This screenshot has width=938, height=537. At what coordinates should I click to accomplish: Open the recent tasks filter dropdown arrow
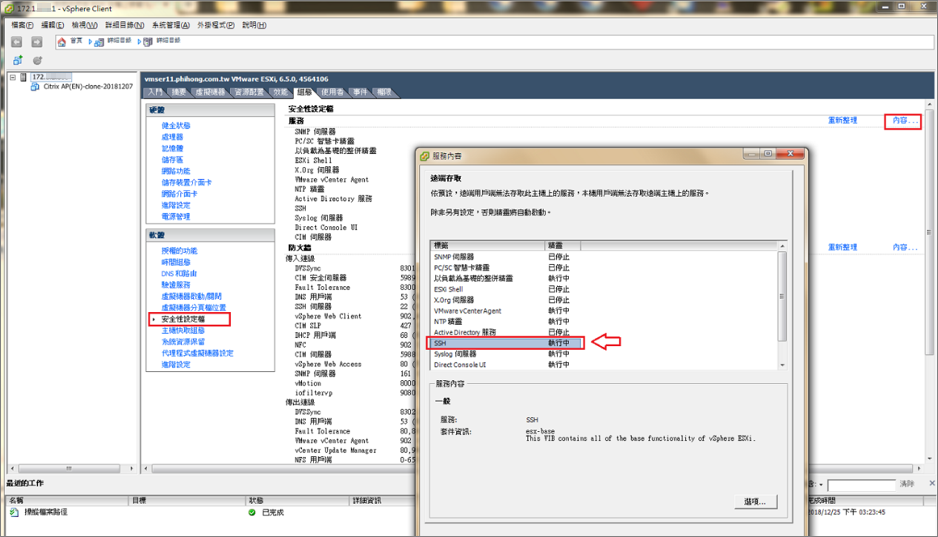(821, 485)
